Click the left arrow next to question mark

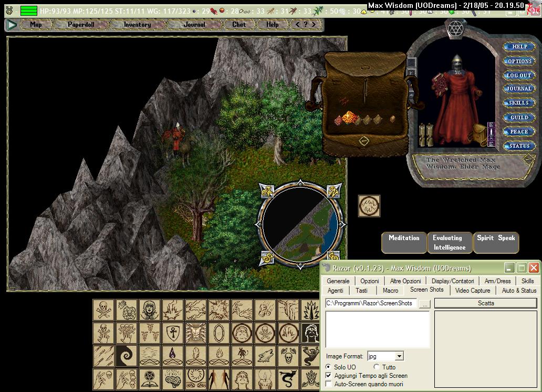[x=298, y=24]
